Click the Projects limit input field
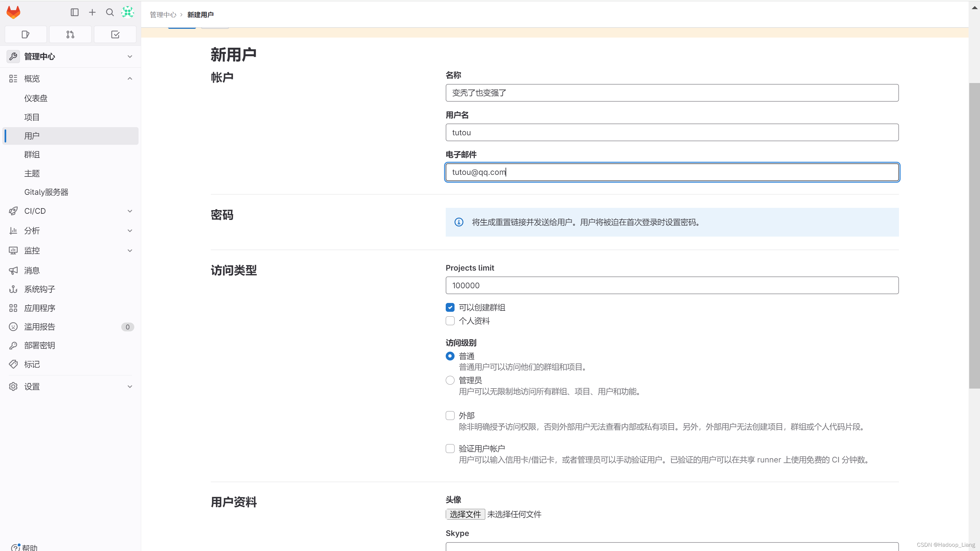Image resolution: width=980 pixels, height=551 pixels. [x=672, y=285]
